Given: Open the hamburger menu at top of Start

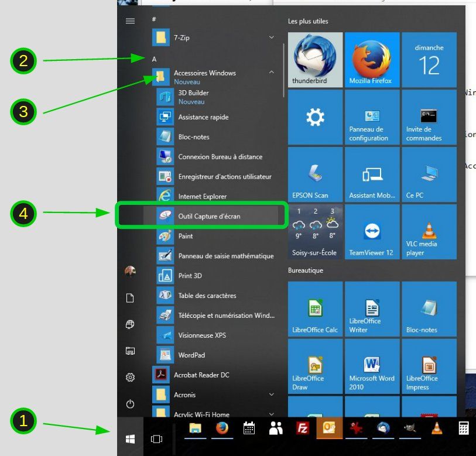Looking at the screenshot, I should [131, 21].
